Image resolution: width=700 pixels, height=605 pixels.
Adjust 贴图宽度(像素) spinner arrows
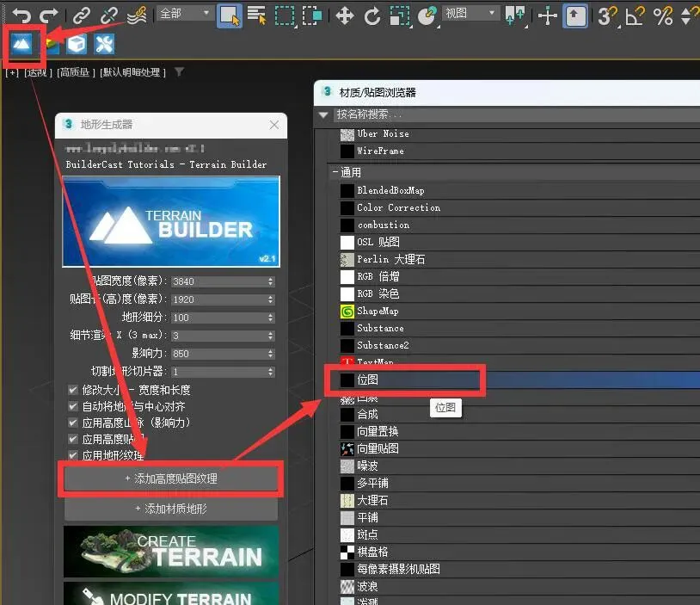coord(270,281)
